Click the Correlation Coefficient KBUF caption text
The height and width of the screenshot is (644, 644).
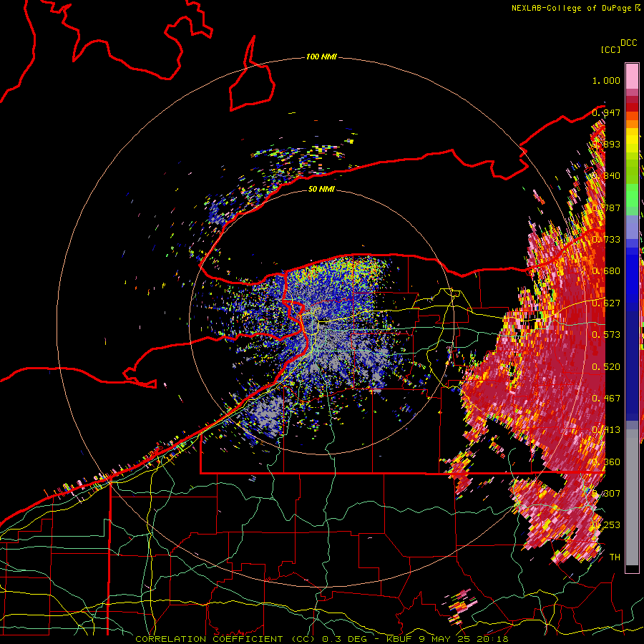click(x=321, y=639)
